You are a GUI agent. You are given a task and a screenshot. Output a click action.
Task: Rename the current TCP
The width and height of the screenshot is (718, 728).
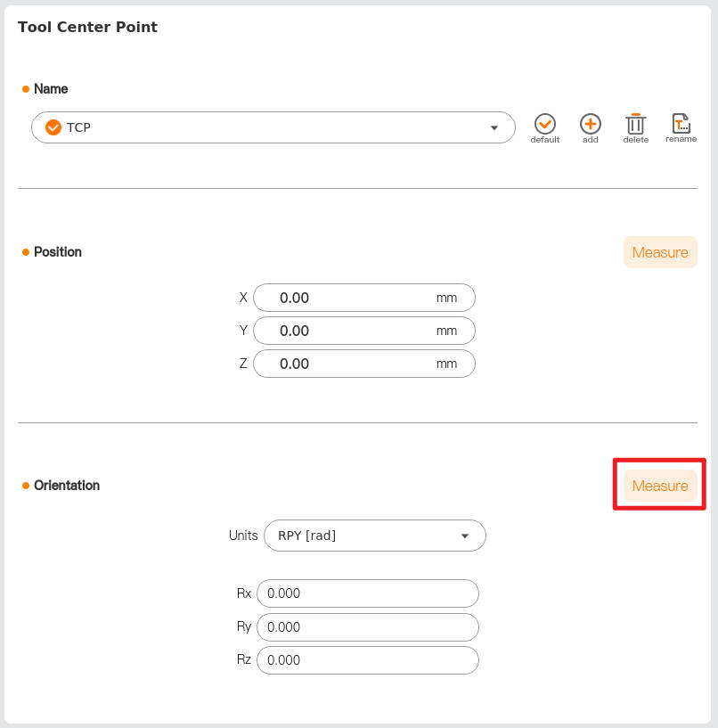point(681,125)
